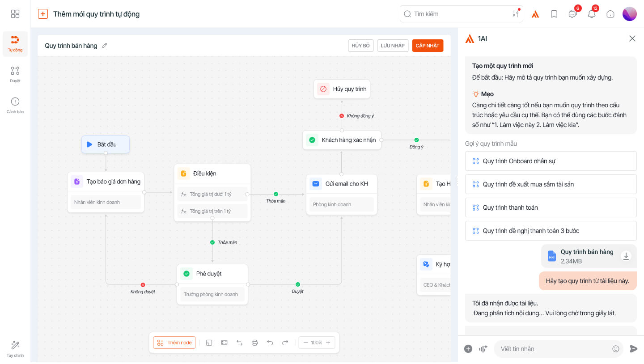
Task: Click the undo arrow in canvas toolbar
Action: (270, 343)
